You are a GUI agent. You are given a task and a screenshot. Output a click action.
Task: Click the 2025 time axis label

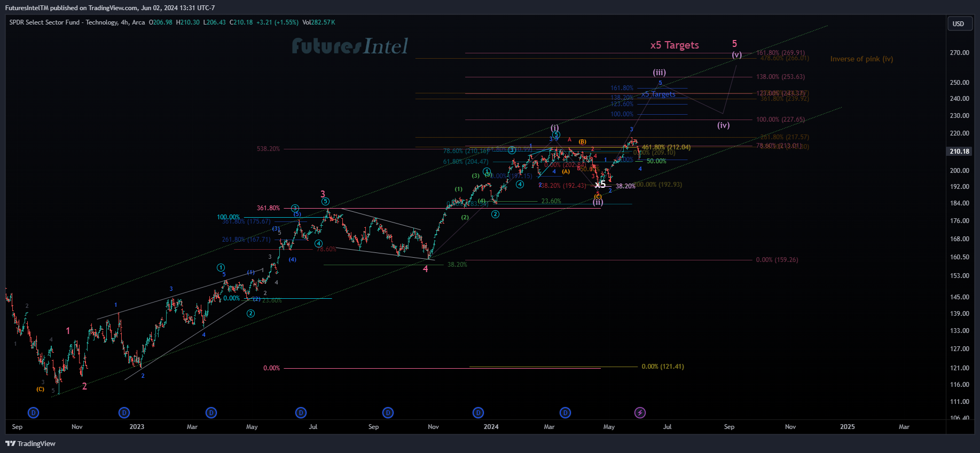pyautogui.click(x=847, y=427)
